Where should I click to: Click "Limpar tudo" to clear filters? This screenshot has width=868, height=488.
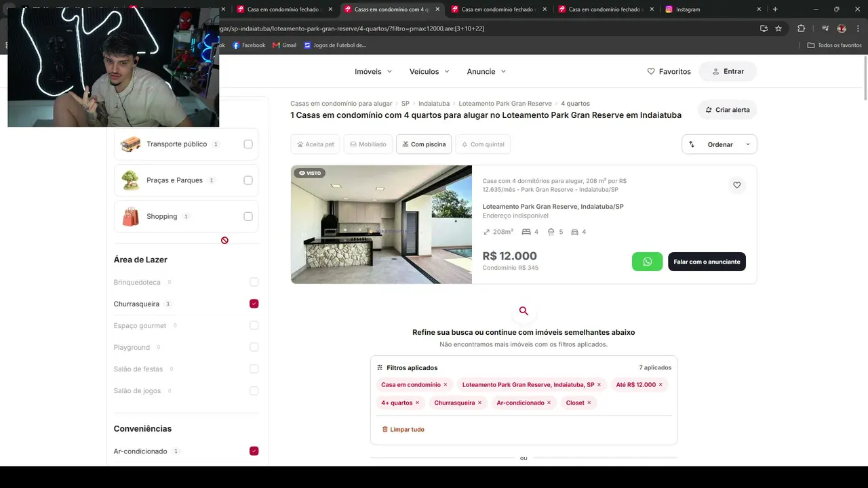[403, 430]
